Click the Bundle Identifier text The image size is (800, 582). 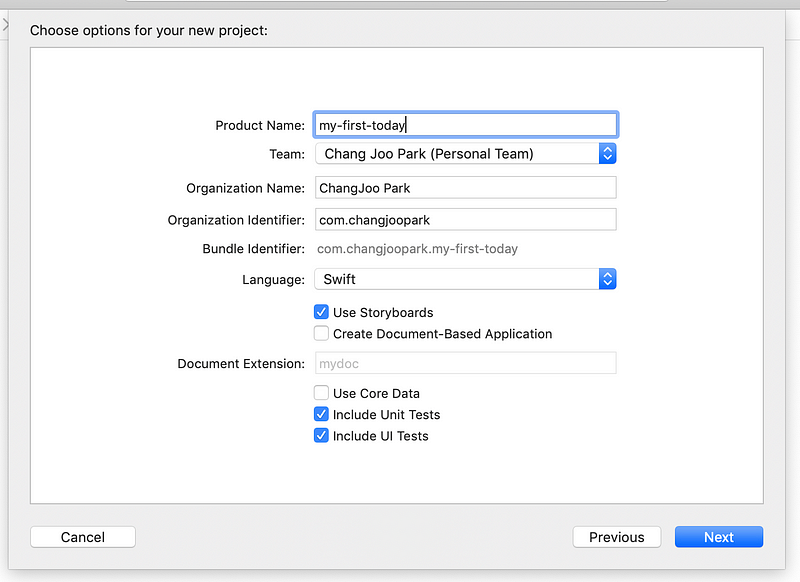(417, 249)
